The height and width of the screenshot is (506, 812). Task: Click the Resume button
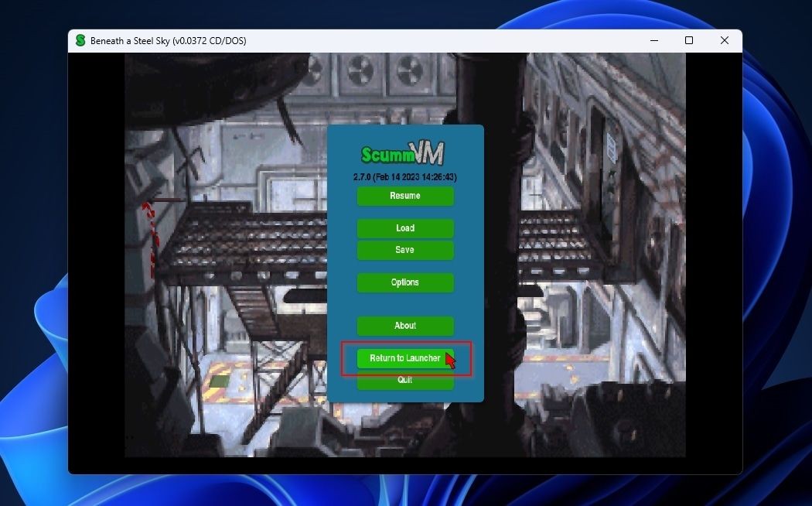pos(405,196)
